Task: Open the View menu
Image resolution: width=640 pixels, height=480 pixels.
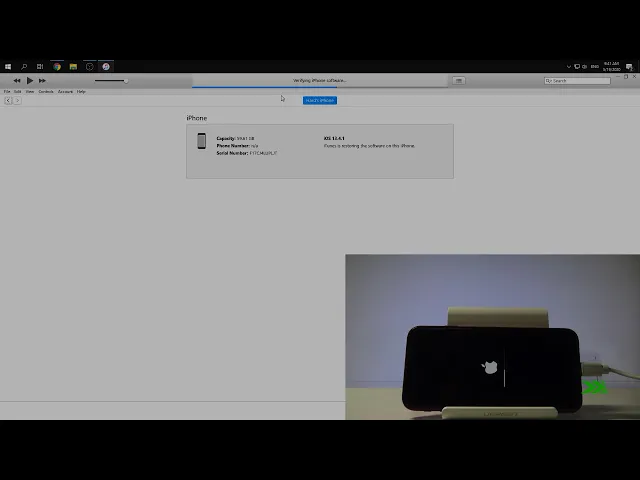Action: tap(30, 92)
